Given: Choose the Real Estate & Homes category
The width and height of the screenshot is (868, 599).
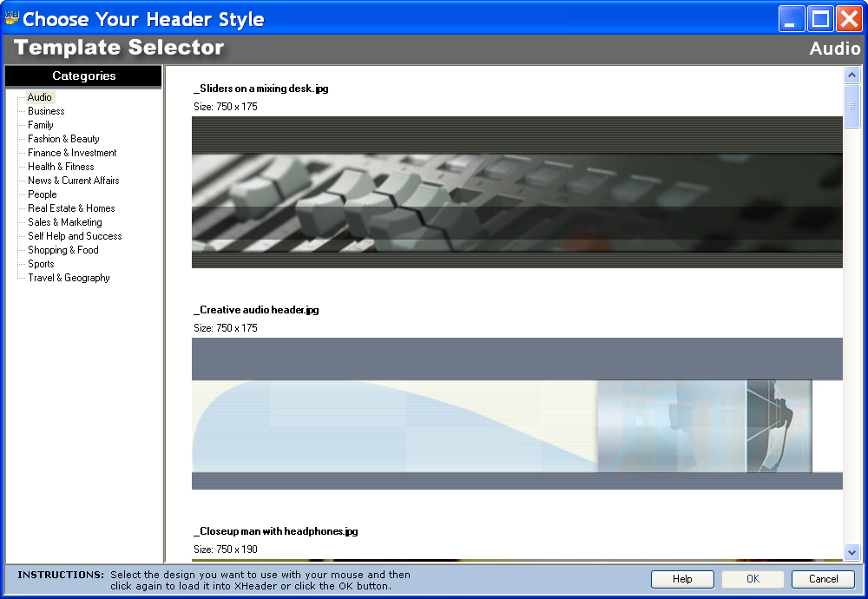Looking at the screenshot, I should click(69, 207).
